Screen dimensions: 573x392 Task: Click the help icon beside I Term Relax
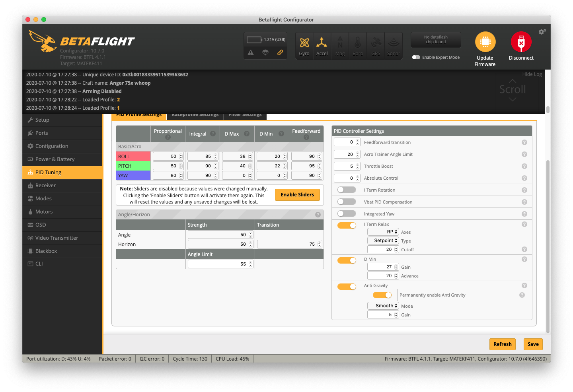click(x=524, y=224)
